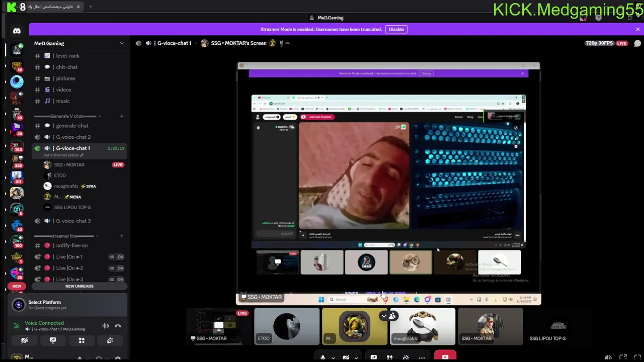The height and width of the screenshot is (362, 644).
Task: Click the SSG • MOKTAR's Screen header title
Action: coord(238,43)
